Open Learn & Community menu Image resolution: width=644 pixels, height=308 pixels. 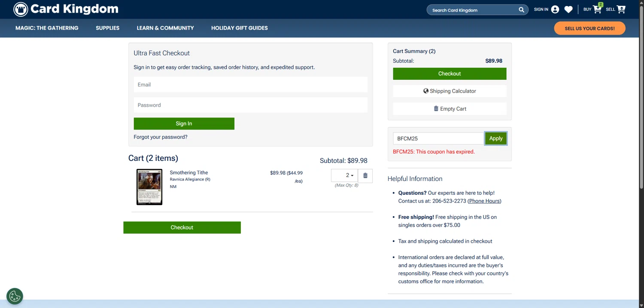point(165,28)
